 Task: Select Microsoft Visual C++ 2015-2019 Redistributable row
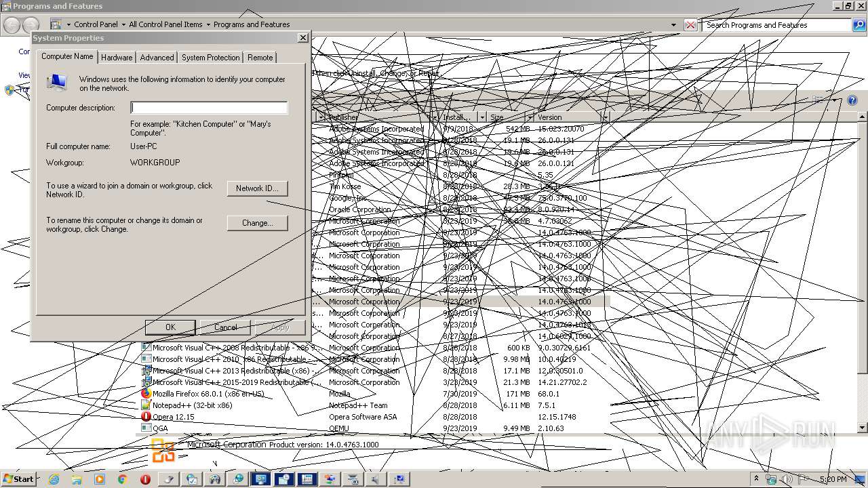click(x=374, y=382)
